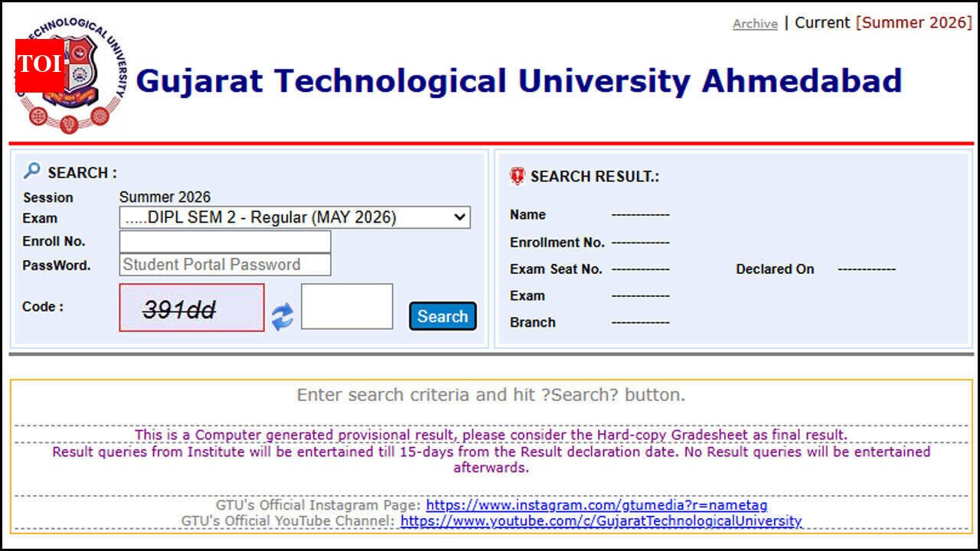Open the Exam dropdown list
This screenshot has width=980, height=551.
tap(295, 217)
